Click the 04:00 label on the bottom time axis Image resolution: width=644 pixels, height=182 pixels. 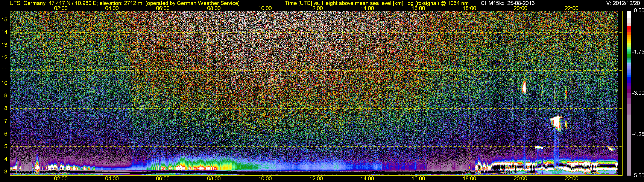[112, 179]
